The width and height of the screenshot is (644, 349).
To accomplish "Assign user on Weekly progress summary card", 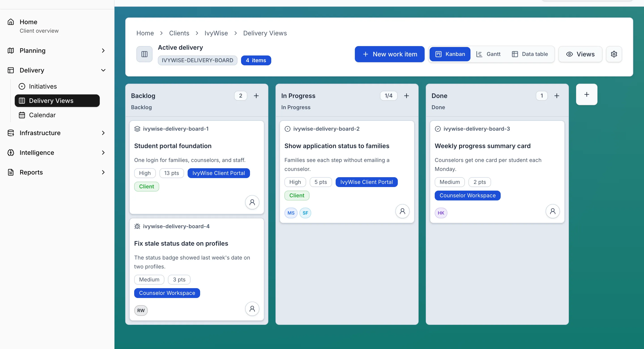I will click(x=553, y=211).
